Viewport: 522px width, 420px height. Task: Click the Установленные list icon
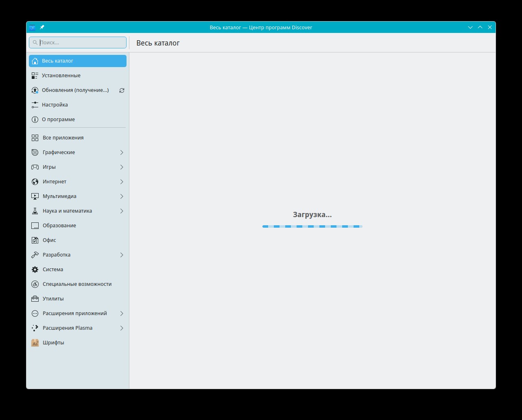pyautogui.click(x=35, y=76)
